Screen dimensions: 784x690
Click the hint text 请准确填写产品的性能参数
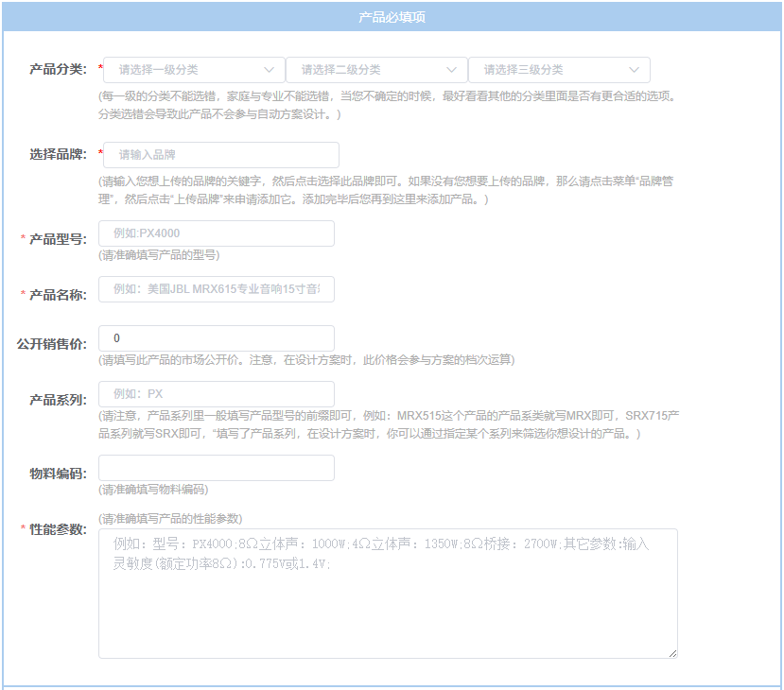tap(170, 519)
